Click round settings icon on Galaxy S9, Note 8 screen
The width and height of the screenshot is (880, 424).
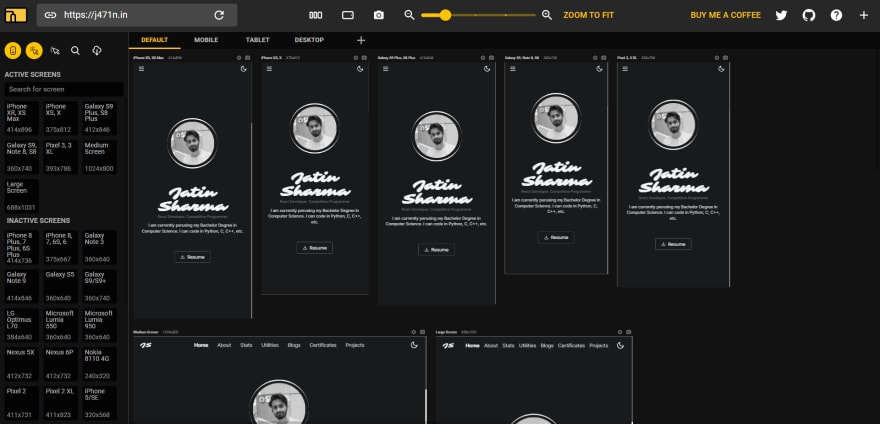click(x=595, y=58)
